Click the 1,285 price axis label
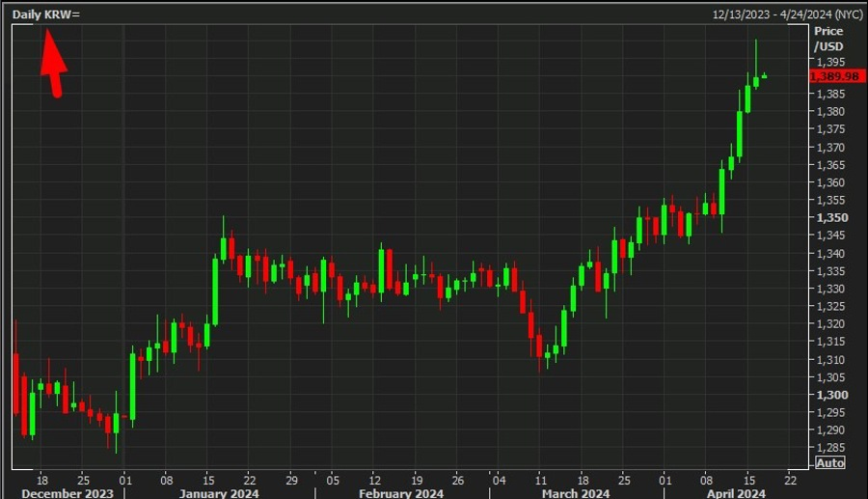This screenshot has height=499, width=868. (x=831, y=448)
